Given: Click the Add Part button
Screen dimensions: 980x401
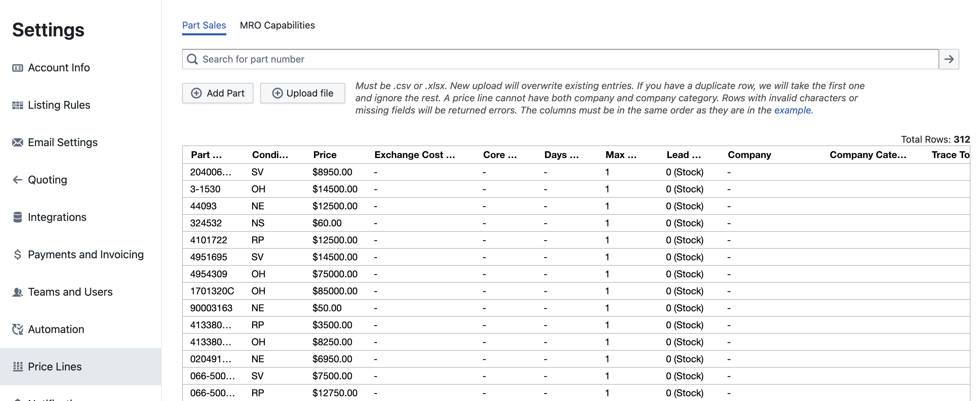Looking at the screenshot, I should click(x=217, y=93).
